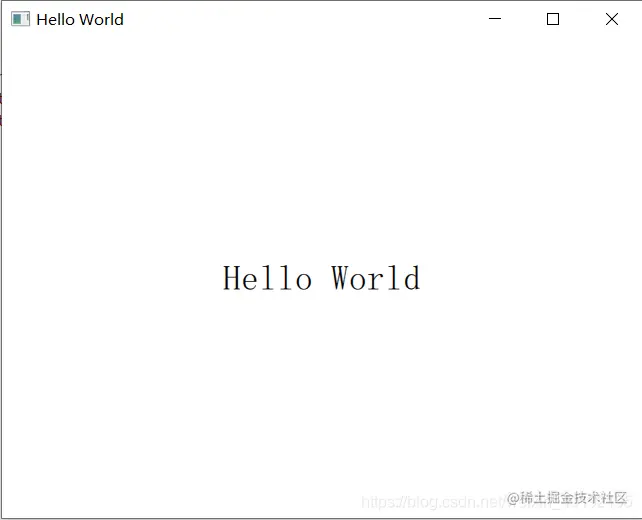Click the window icon in the title bar
642x520 pixels.
[20, 19]
